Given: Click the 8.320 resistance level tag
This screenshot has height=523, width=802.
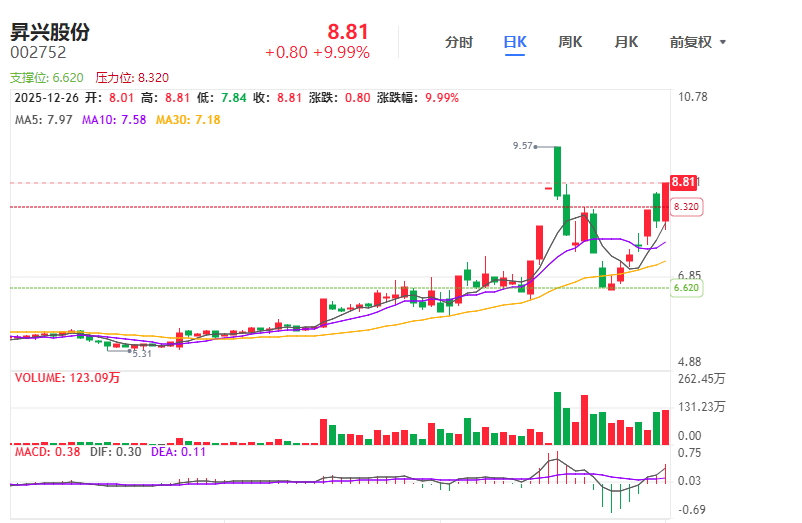Looking at the screenshot, I should [686, 207].
